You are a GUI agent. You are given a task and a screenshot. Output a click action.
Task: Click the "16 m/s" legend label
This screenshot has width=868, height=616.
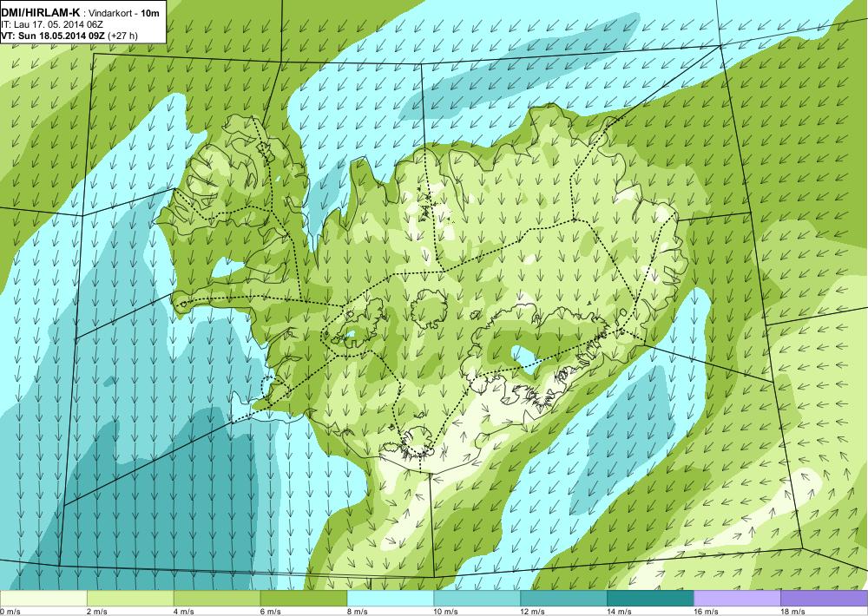(706, 612)
